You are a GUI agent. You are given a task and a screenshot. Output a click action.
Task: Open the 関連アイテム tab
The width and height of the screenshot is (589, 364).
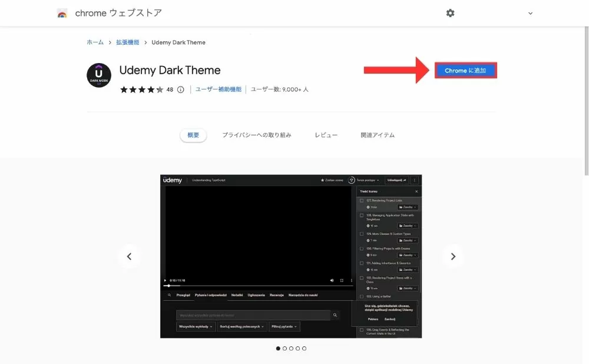pos(378,135)
